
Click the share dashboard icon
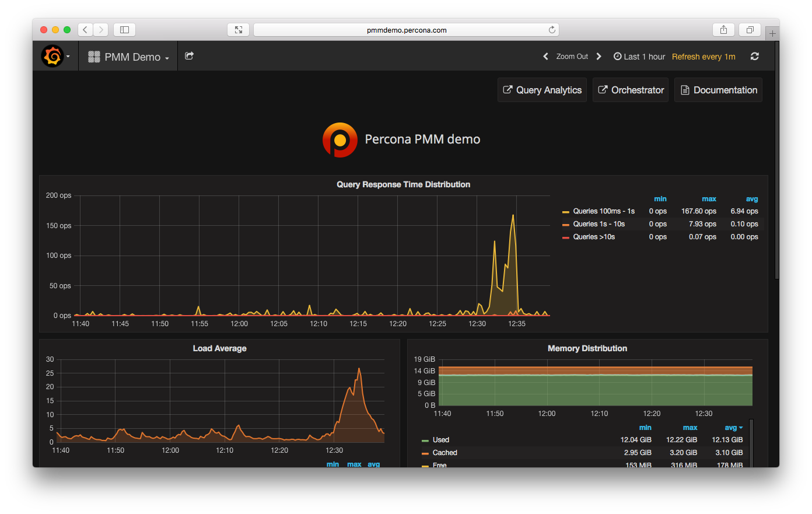[189, 56]
